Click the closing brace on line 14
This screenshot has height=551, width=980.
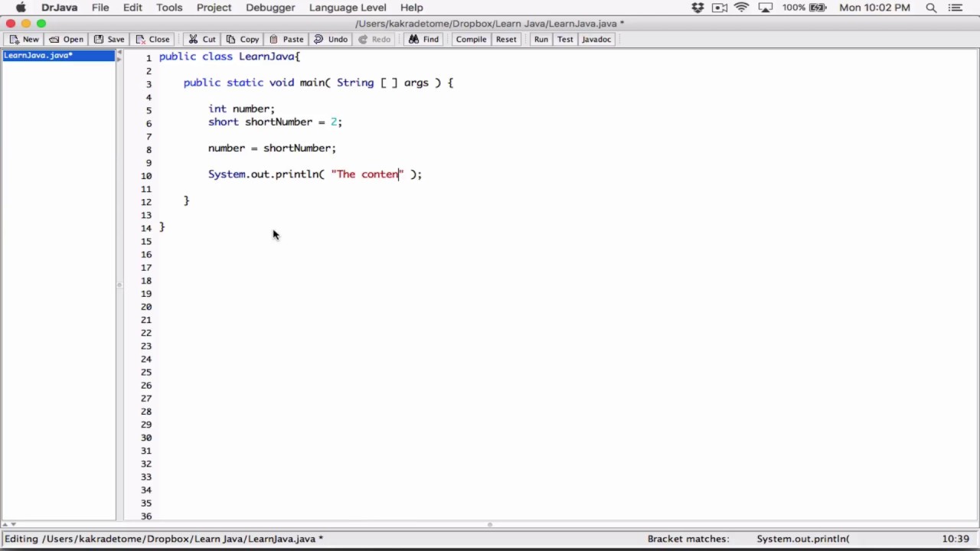[x=162, y=227]
